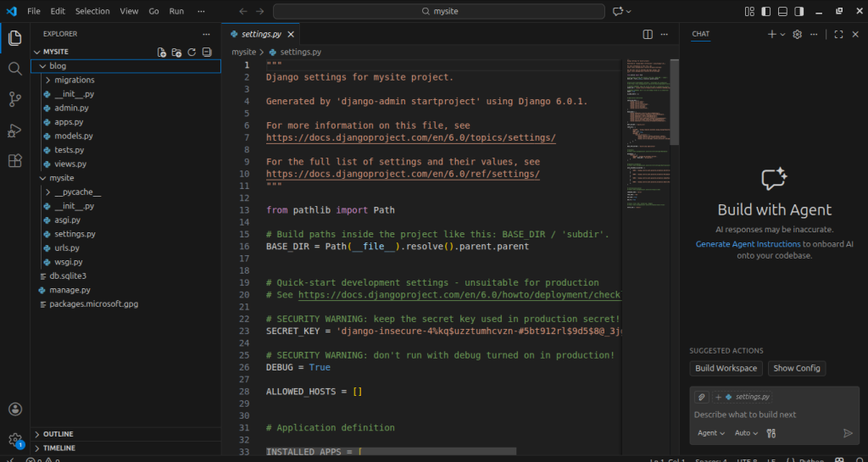Click the Generate Agent Instructions link
The image size is (868, 462).
tap(748, 243)
